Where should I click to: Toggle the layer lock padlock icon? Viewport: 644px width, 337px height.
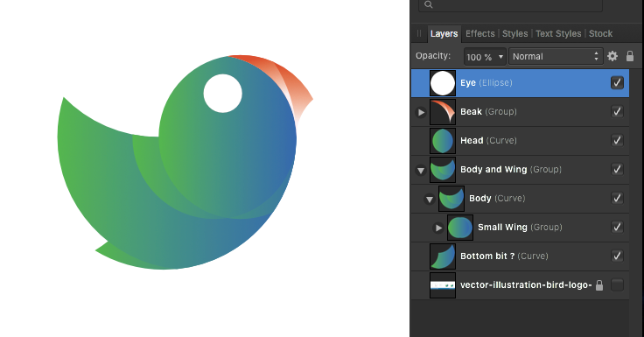(630, 56)
